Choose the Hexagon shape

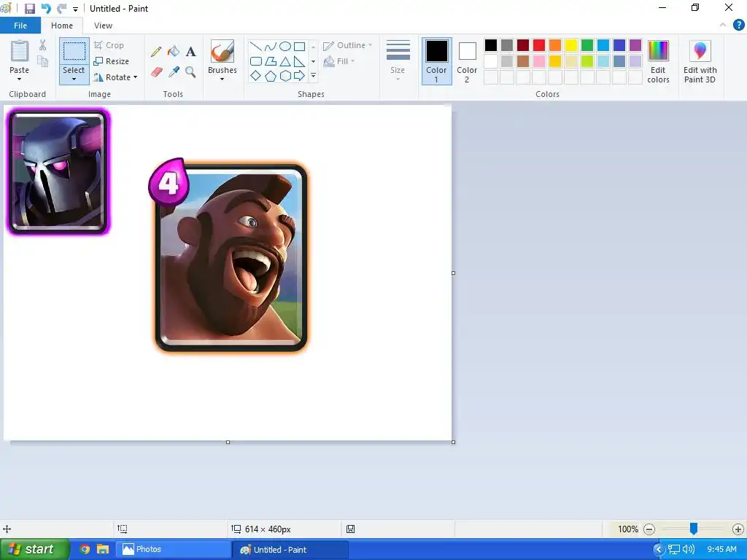pyautogui.click(x=285, y=76)
